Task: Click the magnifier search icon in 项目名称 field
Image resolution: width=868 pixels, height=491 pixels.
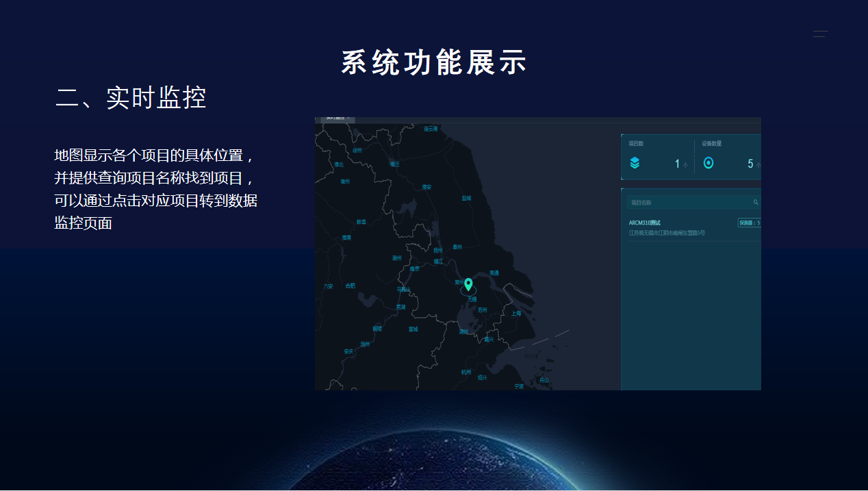Action: pos(756,203)
